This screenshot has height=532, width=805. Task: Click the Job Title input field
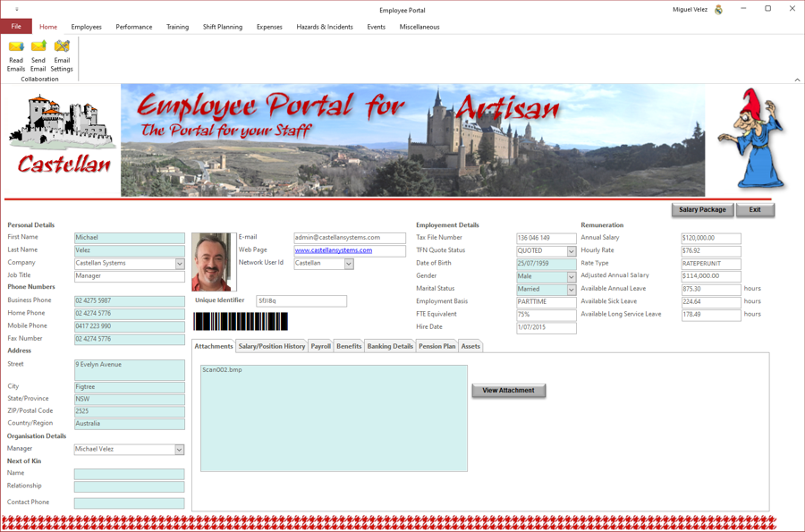click(x=130, y=276)
